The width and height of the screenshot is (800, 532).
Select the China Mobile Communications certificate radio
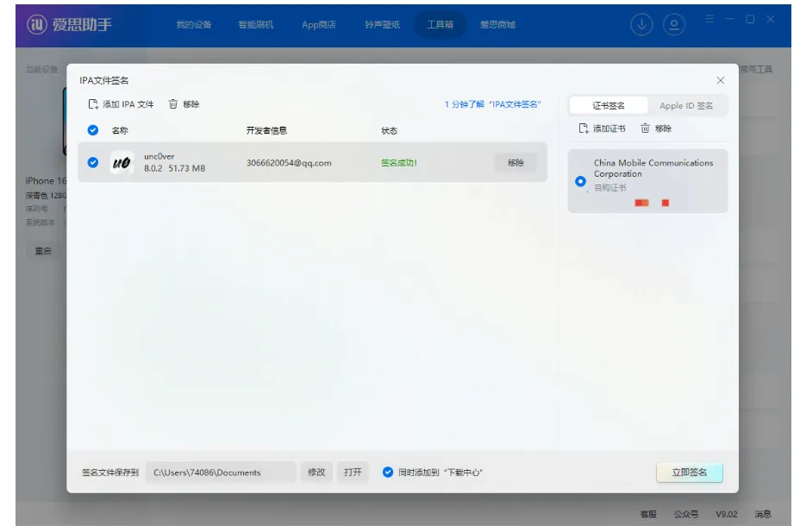pyautogui.click(x=580, y=181)
